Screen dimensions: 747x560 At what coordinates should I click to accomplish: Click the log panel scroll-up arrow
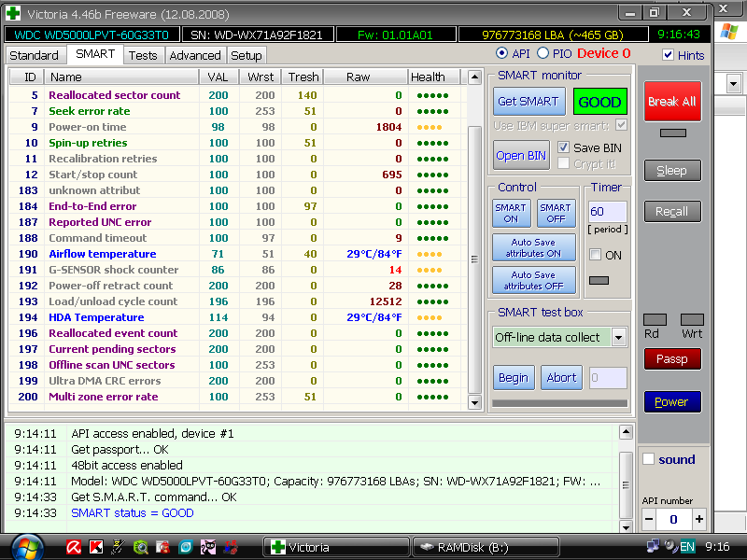pyautogui.click(x=626, y=432)
